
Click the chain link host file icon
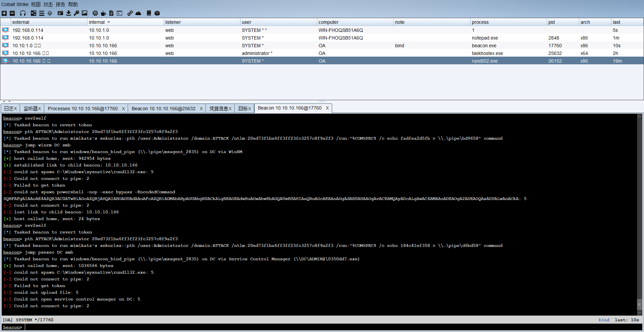130,13
